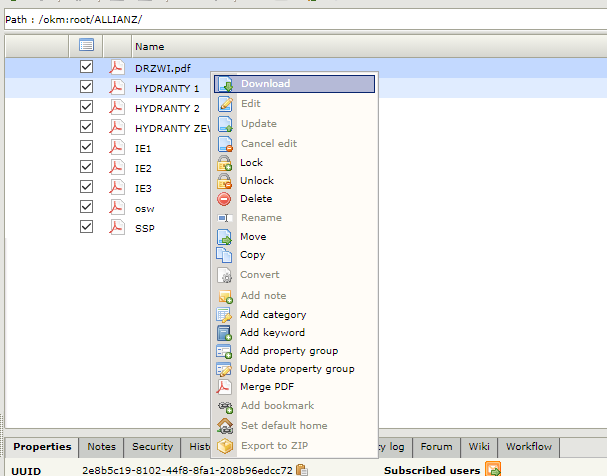Image resolution: width=607 pixels, height=476 pixels.
Task: Sort files by Name column header
Action: tap(149, 47)
